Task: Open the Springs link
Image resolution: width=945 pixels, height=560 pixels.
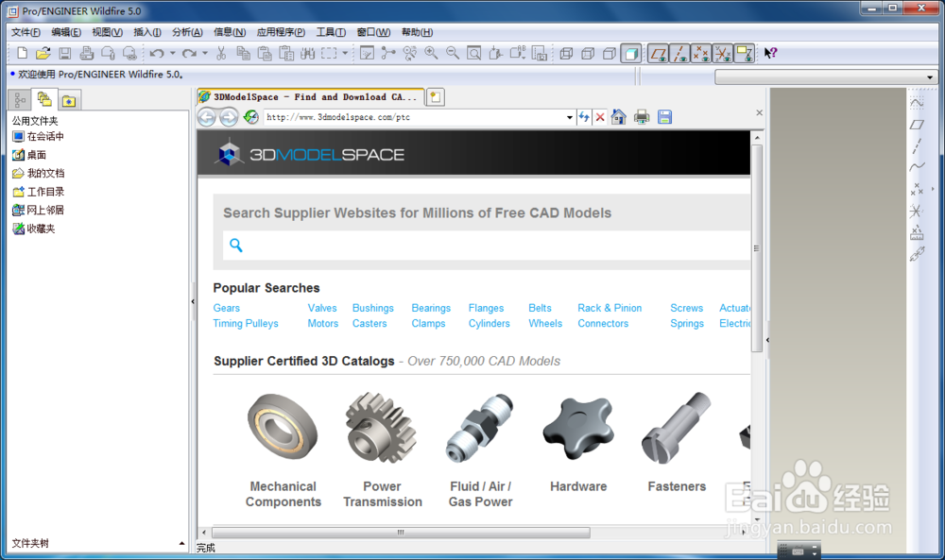Action: pos(686,323)
